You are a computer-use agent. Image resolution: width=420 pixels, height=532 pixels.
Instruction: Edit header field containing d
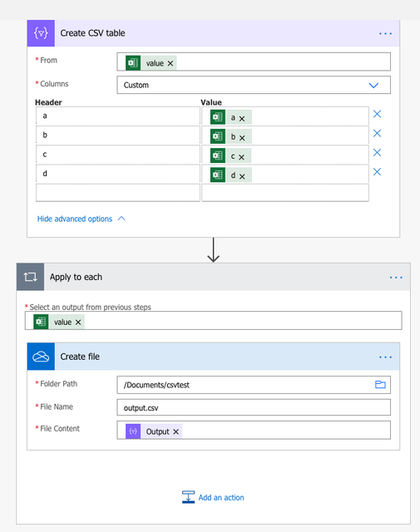(x=118, y=174)
